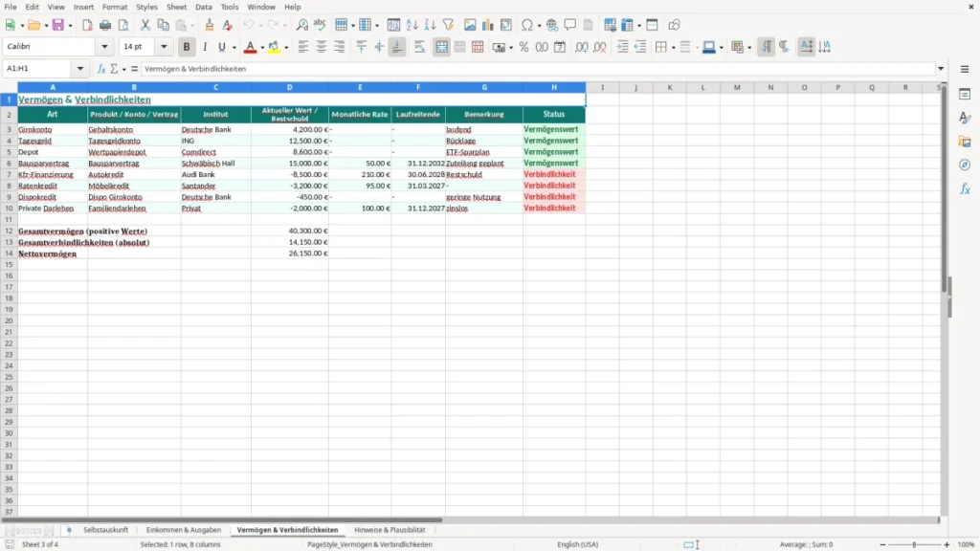The height and width of the screenshot is (551, 980).
Task: Open the sidebar Styles panel icon
Action: [965, 118]
